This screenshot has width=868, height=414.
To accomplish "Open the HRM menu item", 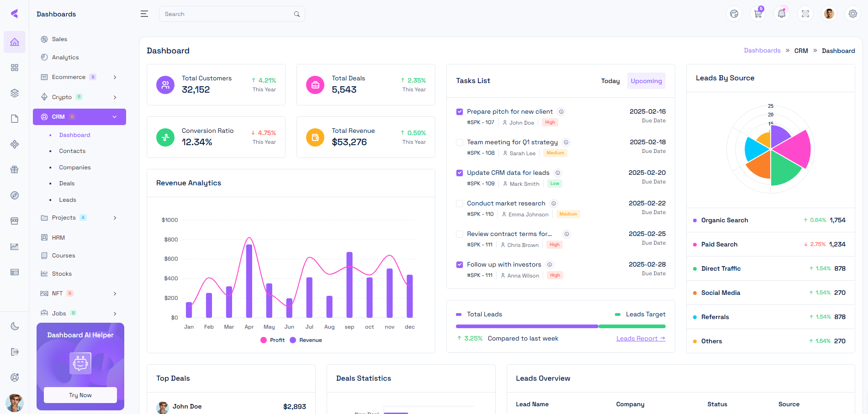I will click(79, 238).
